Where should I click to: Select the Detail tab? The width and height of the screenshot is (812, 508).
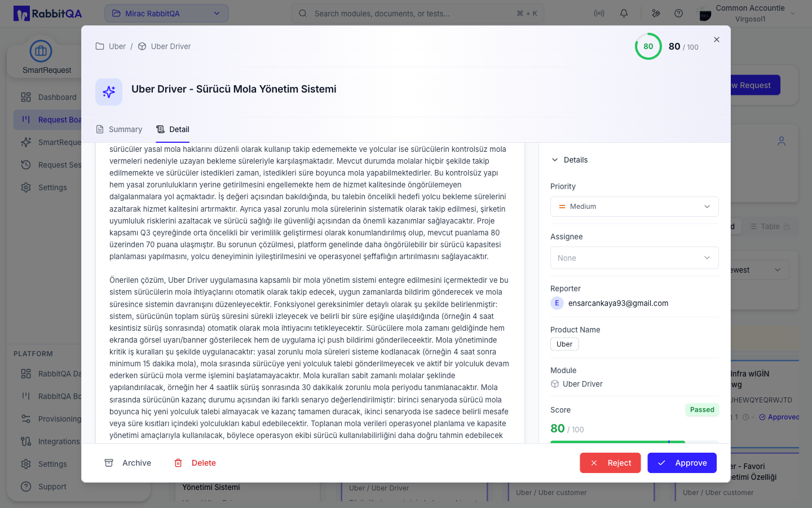(x=173, y=129)
